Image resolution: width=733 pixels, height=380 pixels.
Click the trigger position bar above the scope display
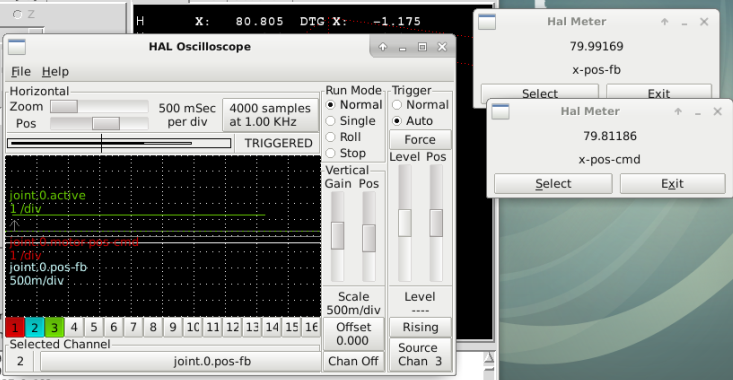(119, 143)
